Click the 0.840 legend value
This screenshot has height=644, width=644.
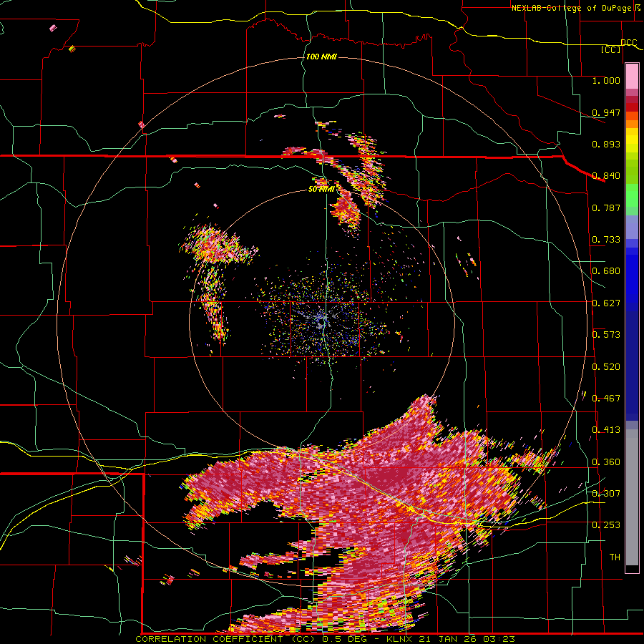click(606, 176)
